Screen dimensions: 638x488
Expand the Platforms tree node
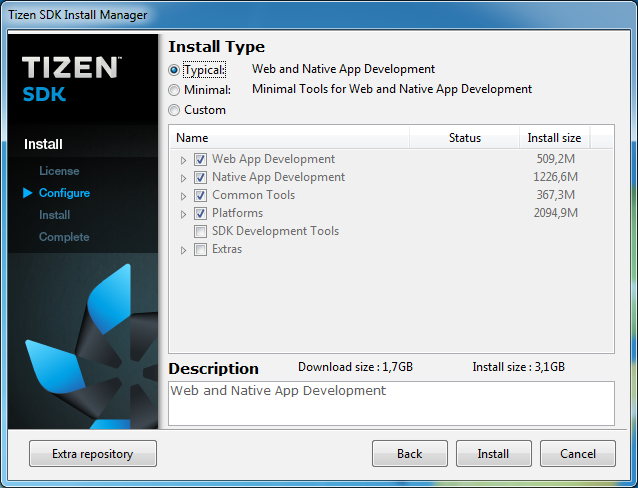pos(184,214)
